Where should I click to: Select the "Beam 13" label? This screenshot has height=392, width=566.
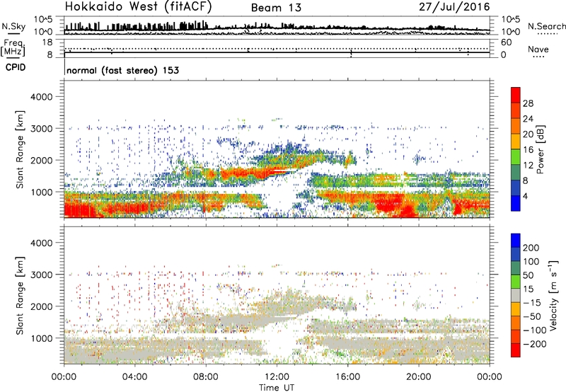[276, 8]
